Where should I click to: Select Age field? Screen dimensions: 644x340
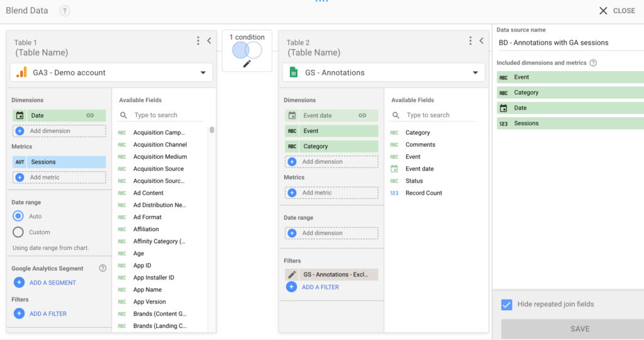pos(138,253)
